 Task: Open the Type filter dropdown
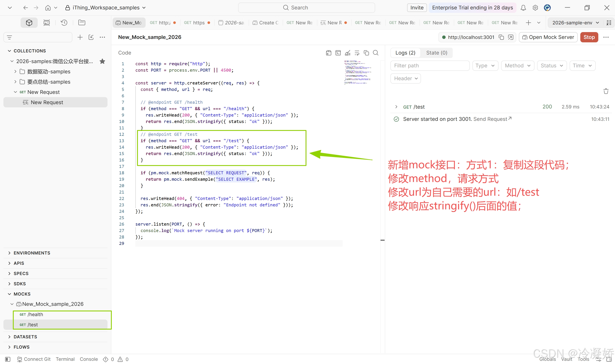485,66
